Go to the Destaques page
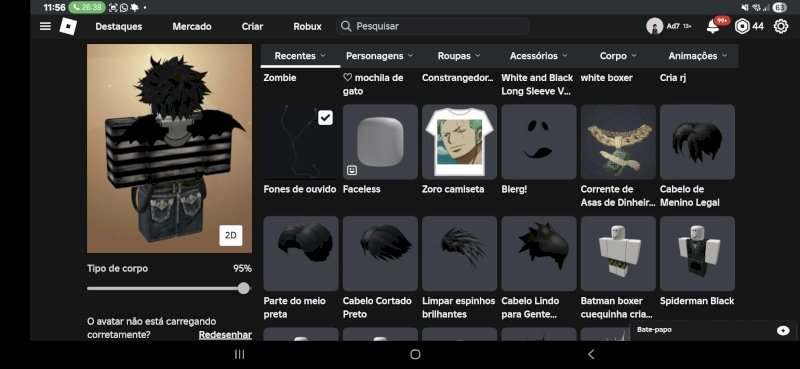Screen dimensions: 800x369 pos(119,27)
